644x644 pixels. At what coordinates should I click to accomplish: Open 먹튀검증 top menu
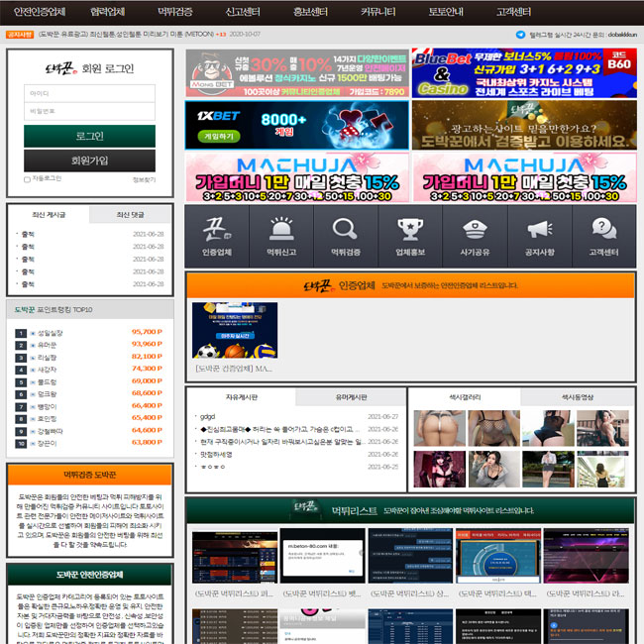click(x=175, y=12)
